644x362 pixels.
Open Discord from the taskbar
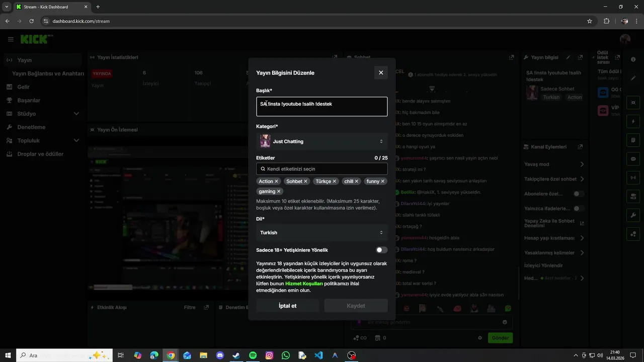point(220,355)
